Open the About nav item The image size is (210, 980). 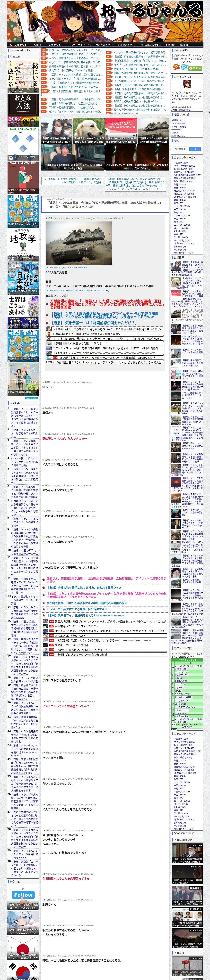[x=37, y=45]
